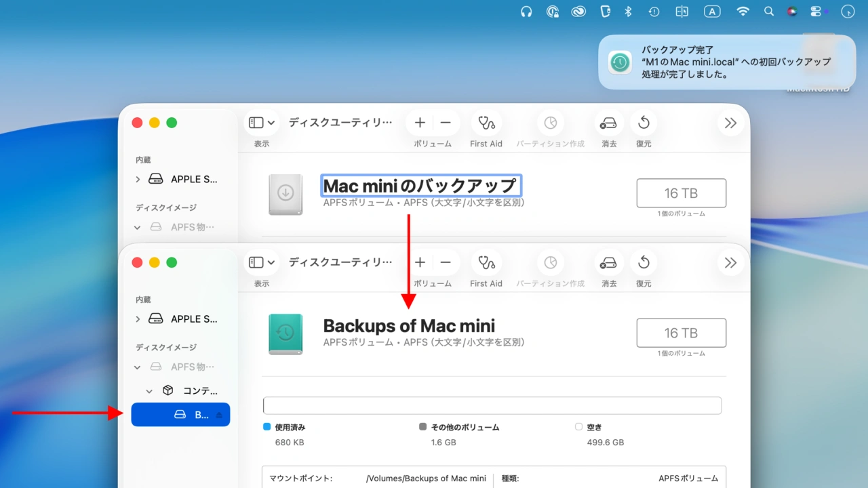The width and height of the screenshot is (868, 488).
Task: Click the Wi-Fi icon in the menu bar
Action: point(743,11)
